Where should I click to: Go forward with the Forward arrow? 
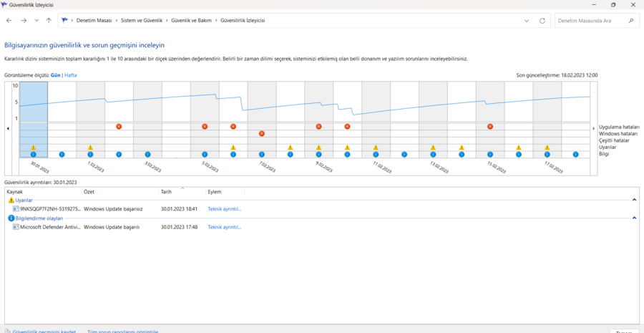(24, 21)
